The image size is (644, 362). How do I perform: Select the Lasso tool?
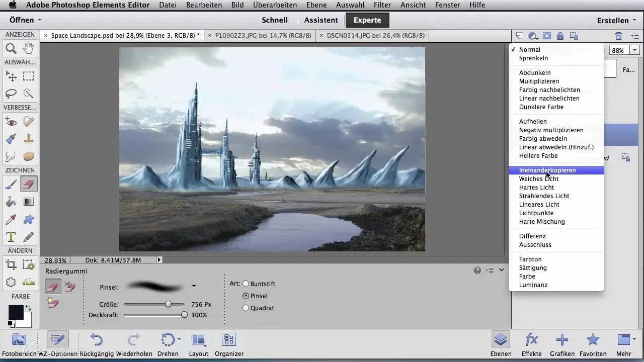pyautogui.click(x=11, y=94)
